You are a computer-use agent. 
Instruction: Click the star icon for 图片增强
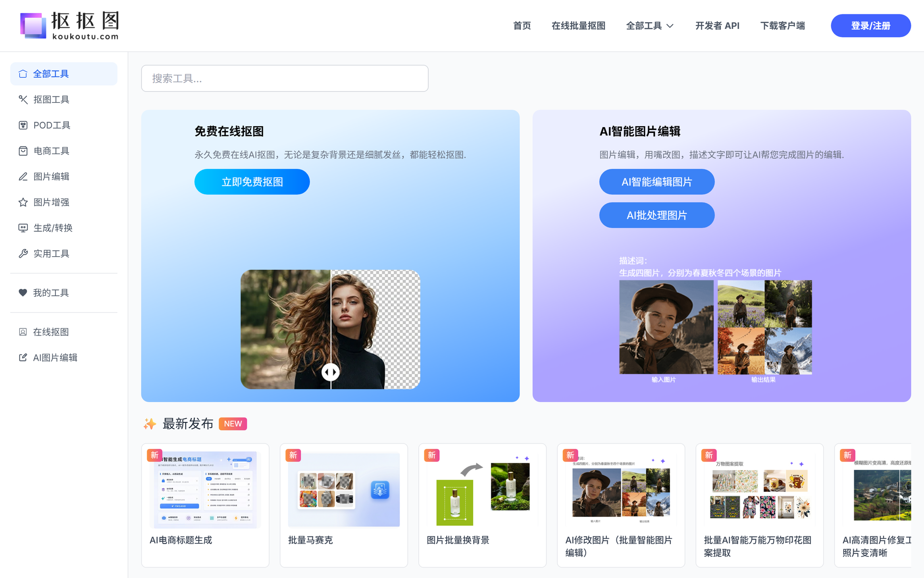[23, 202]
